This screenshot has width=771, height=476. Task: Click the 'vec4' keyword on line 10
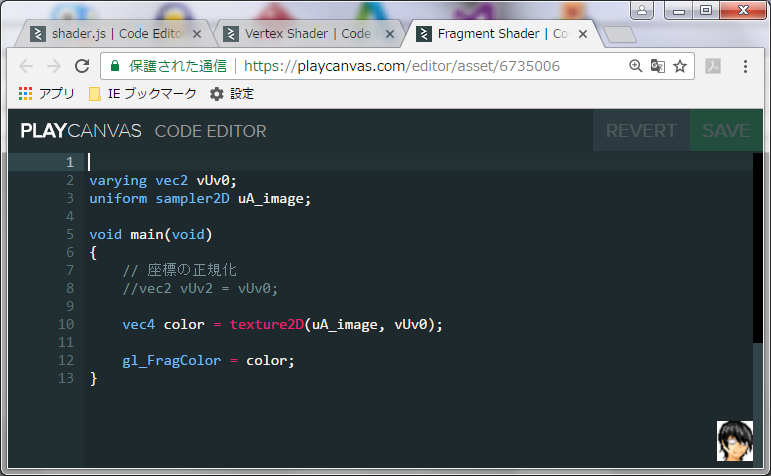click(x=139, y=325)
